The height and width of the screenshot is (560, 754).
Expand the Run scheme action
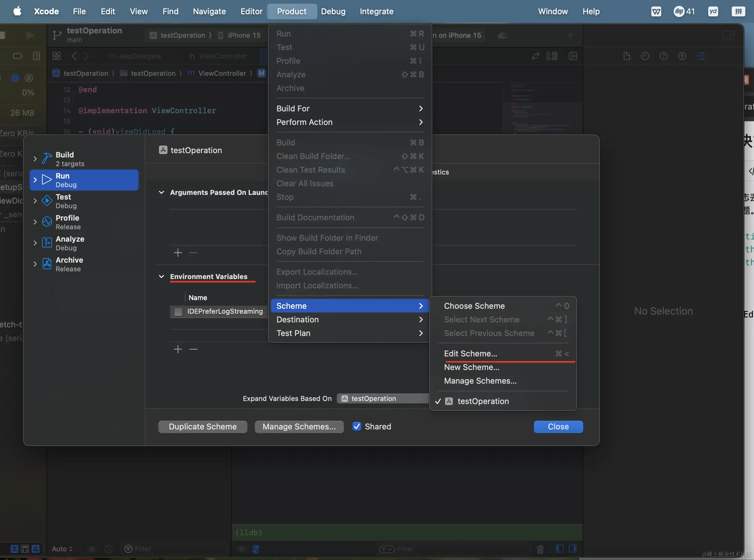[x=35, y=180]
